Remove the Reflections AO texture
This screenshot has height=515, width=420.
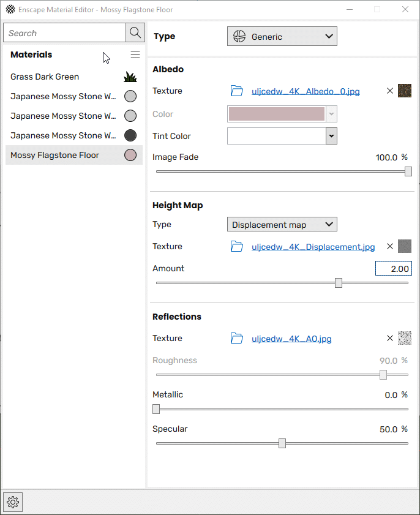pos(390,339)
